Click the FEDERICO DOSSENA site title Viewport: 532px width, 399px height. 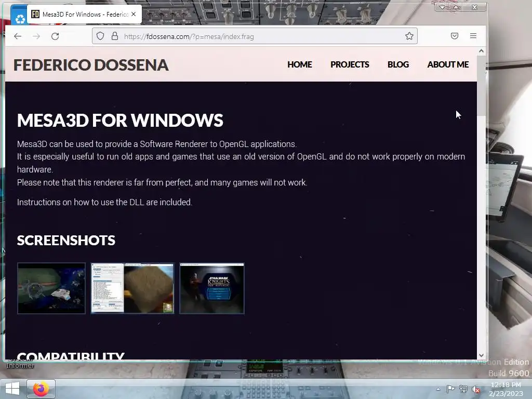91,65
